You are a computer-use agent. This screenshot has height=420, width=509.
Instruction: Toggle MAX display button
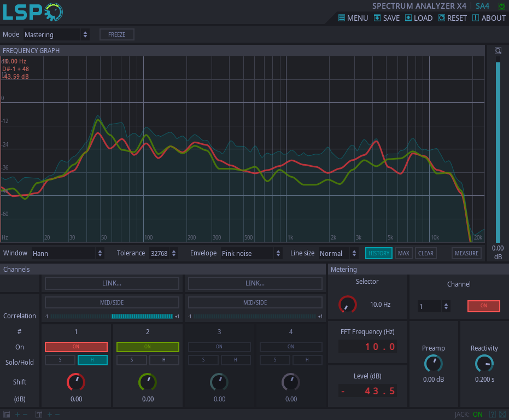pos(403,253)
